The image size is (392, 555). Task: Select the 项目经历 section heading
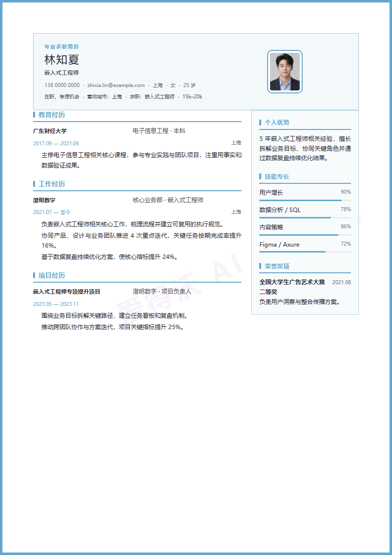[x=52, y=275]
